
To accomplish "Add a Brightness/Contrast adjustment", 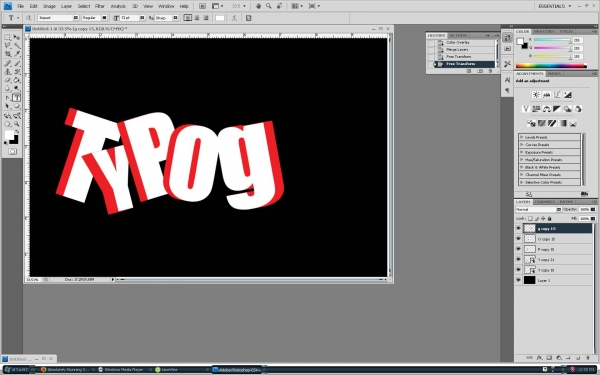I will click(x=536, y=95).
